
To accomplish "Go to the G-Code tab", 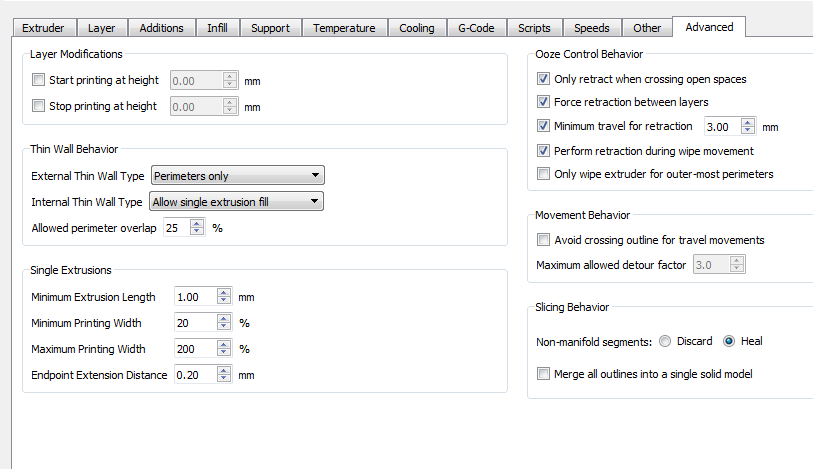I will [476, 28].
